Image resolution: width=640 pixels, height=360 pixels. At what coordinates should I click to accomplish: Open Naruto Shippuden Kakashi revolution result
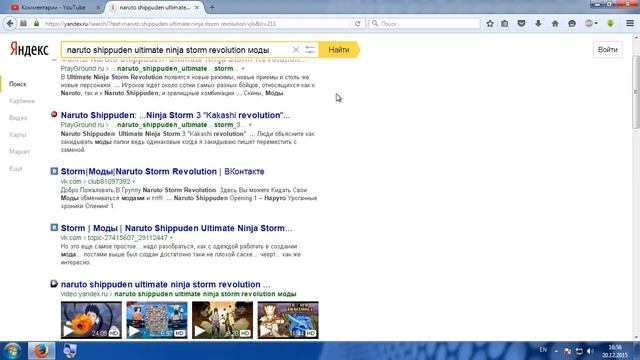[176, 115]
